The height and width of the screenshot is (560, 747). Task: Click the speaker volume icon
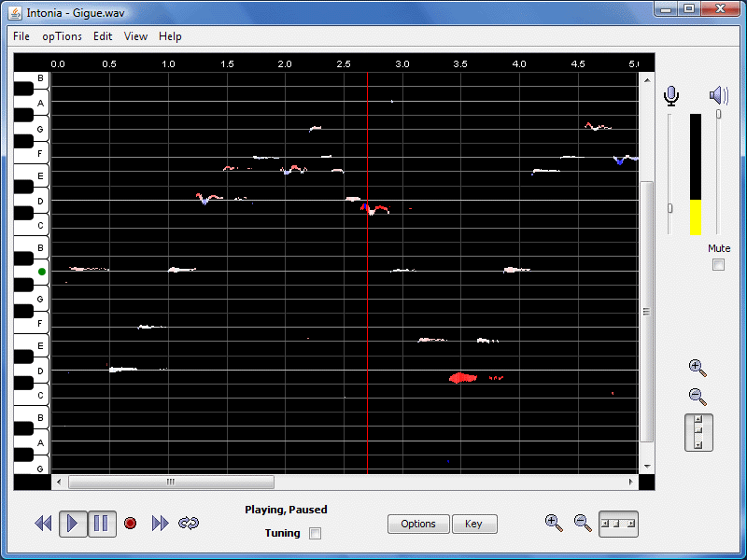click(718, 95)
